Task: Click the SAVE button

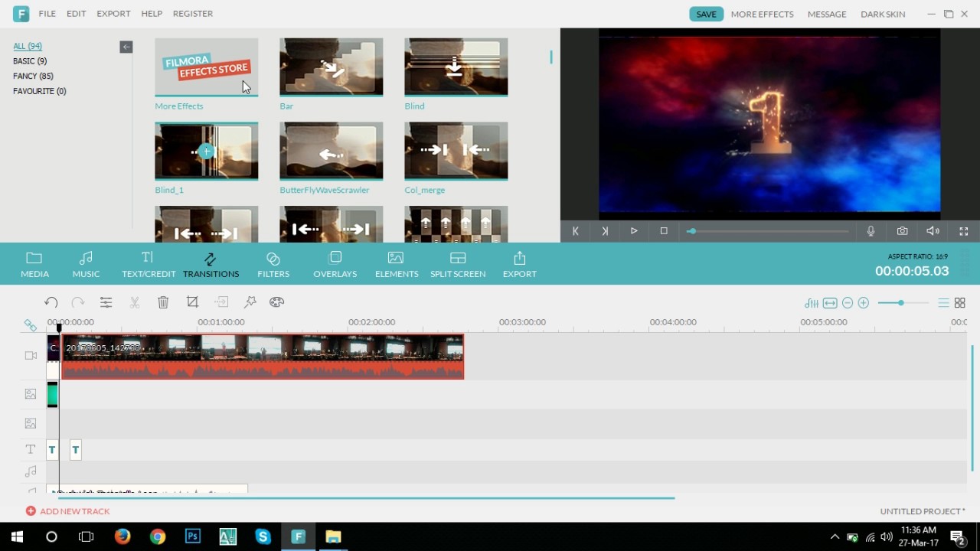Action: coord(706,14)
